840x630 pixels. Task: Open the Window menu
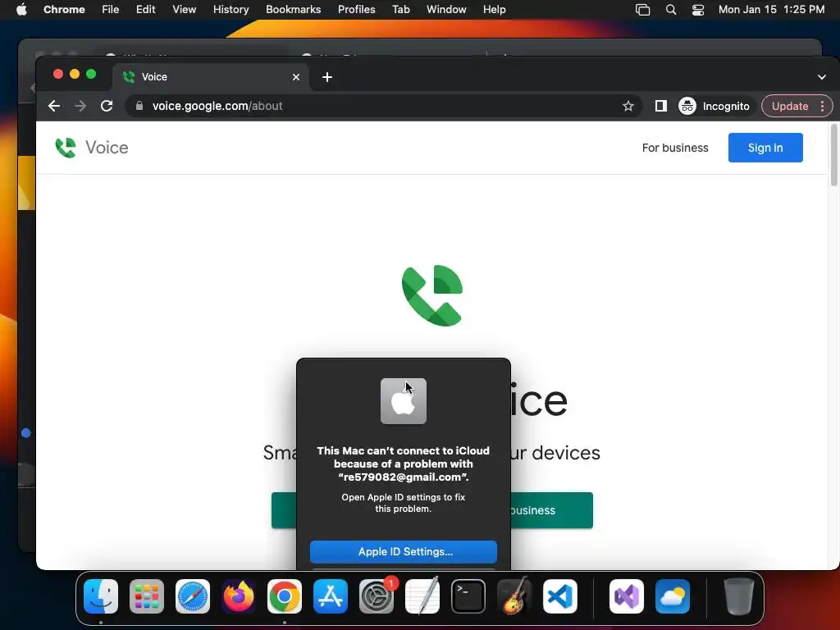446,10
